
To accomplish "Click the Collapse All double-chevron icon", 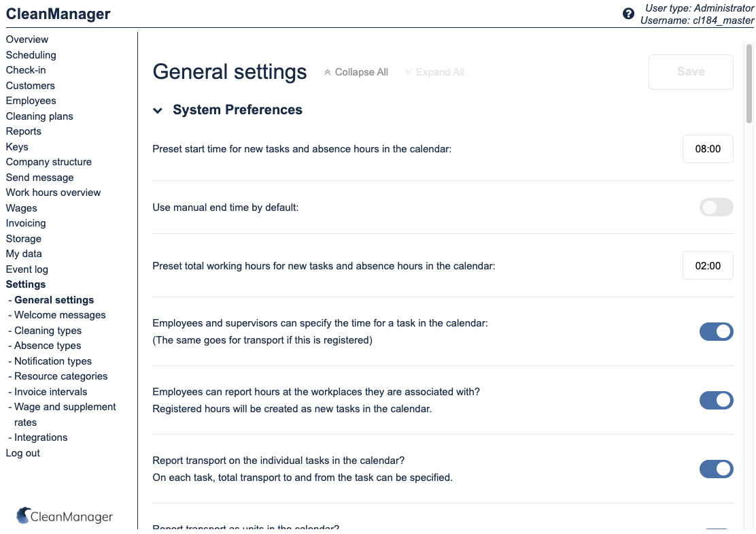I will (x=327, y=72).
